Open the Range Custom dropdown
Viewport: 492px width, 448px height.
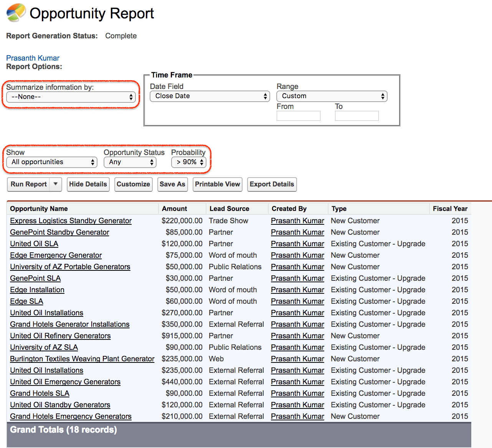pyautogui.click(x=332, y=96)
